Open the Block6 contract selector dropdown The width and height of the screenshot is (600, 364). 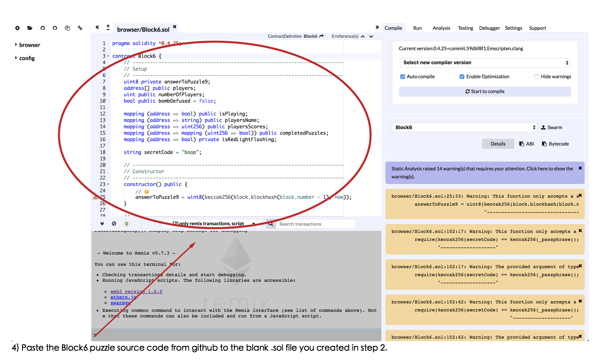click(x=464, y=127)
